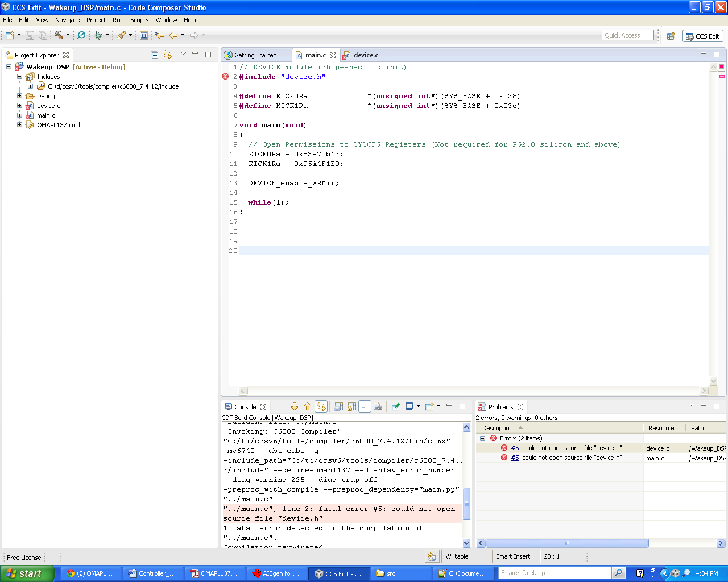Click Console Show Error Parsers icon
The height and width of the screenshot is (582, 728).
tap(339, 406)
